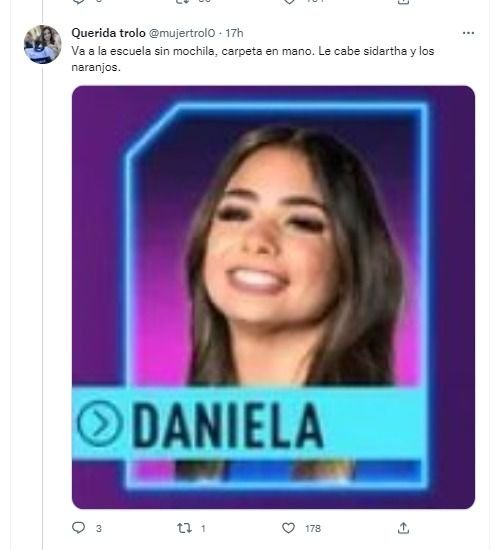Image resolution: width=497 pixels, height=550 pixels.
Task: Click the circled arrow beside DANIELA
Action: click(99, 423)
